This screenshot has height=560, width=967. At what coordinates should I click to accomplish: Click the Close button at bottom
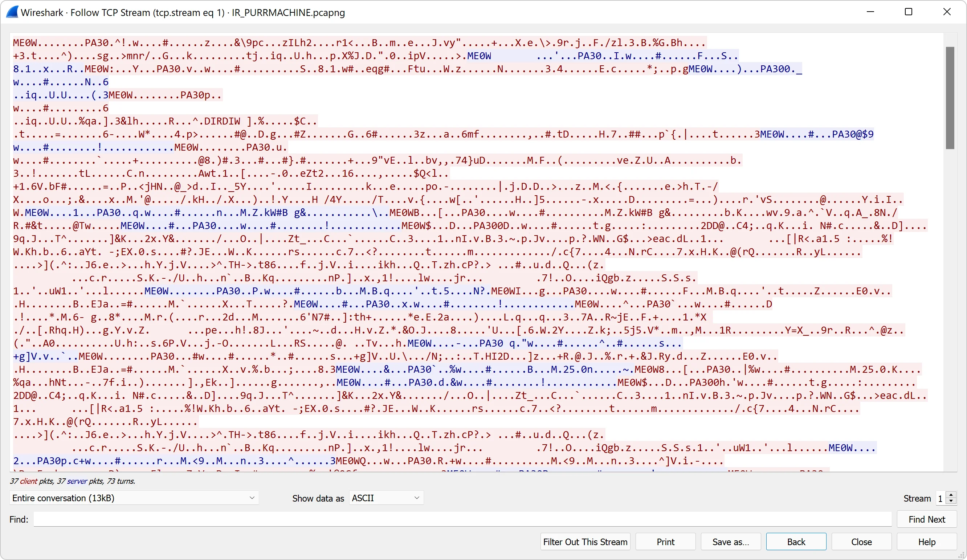(x=861, y=541)
